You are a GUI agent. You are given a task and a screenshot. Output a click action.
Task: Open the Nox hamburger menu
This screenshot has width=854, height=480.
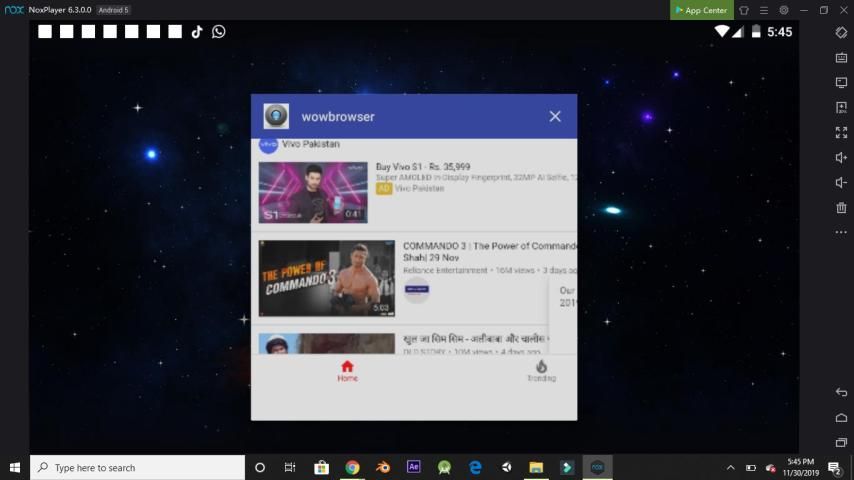click(x=764, y=10)
